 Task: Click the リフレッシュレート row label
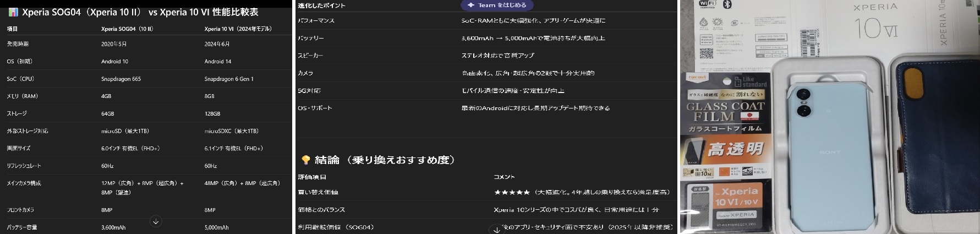tap(24, 166)
